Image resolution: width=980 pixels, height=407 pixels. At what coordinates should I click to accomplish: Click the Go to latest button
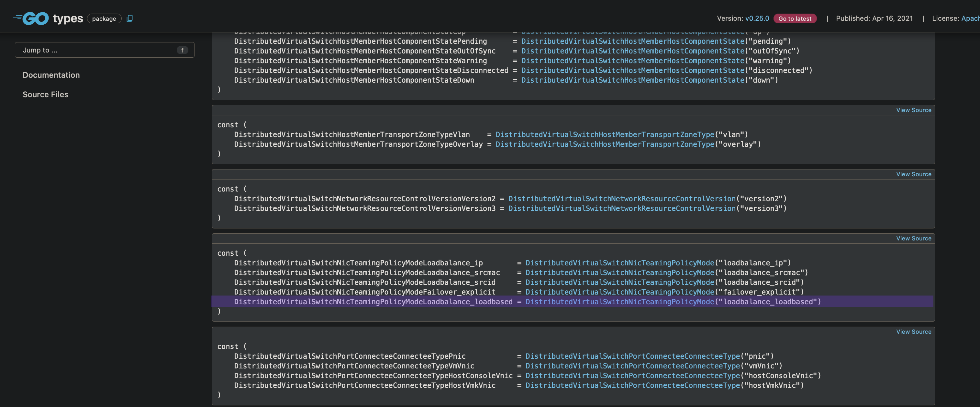795,18
